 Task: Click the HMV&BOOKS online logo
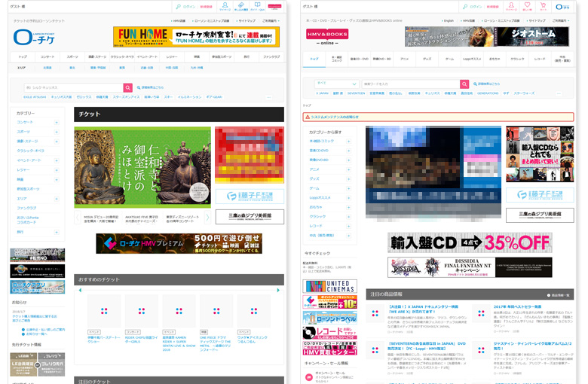[x=327, y=37]
